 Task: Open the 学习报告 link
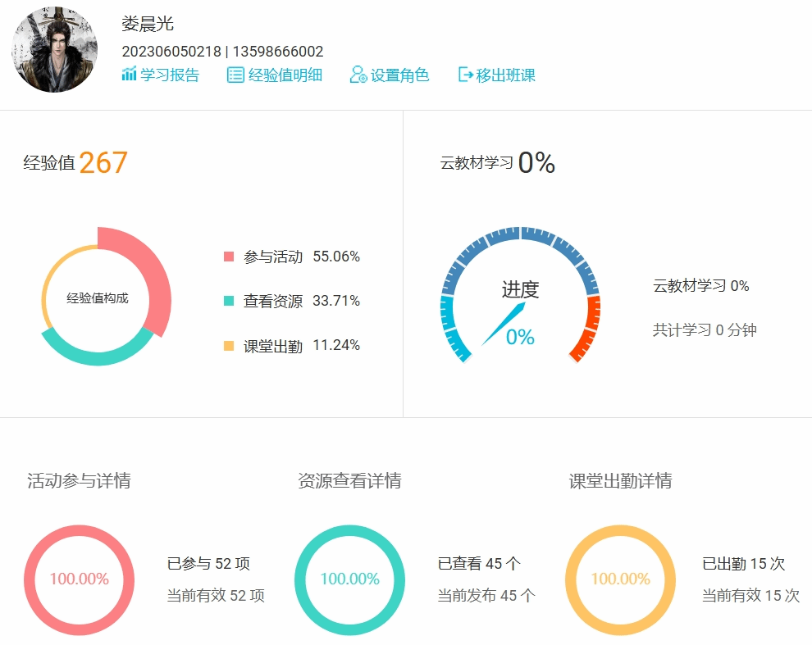tap(170, 75)
